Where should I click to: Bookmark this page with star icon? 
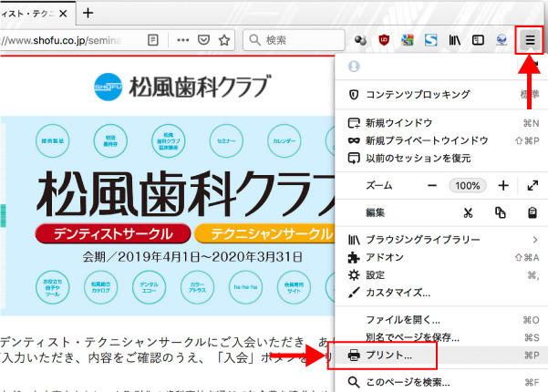[x=224, y=40]
